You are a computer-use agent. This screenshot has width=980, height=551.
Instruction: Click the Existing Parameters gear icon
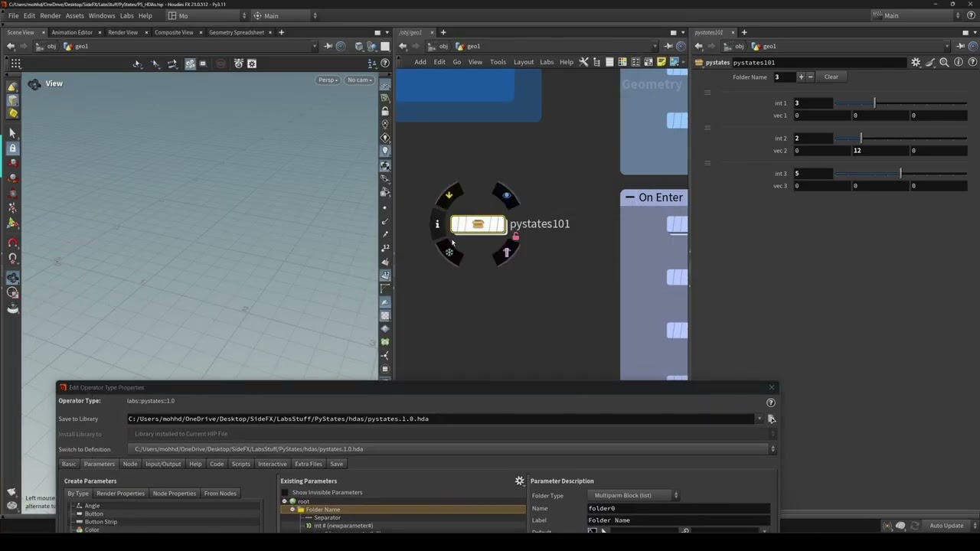point(520,481)
